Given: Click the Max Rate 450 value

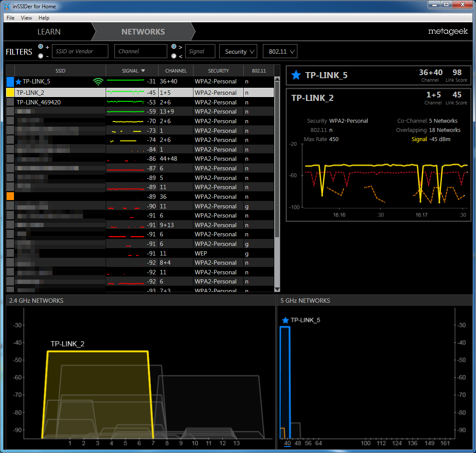Looking at the screenshot, I should [334, 139].
